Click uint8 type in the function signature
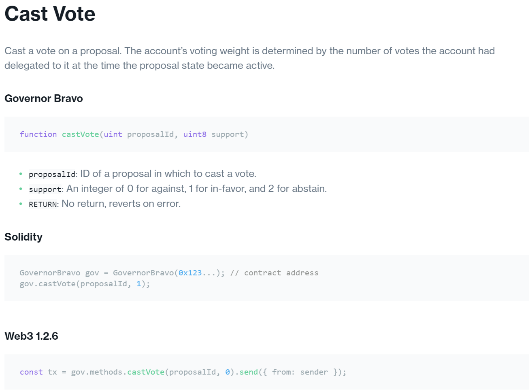 [x=195, y=134]
